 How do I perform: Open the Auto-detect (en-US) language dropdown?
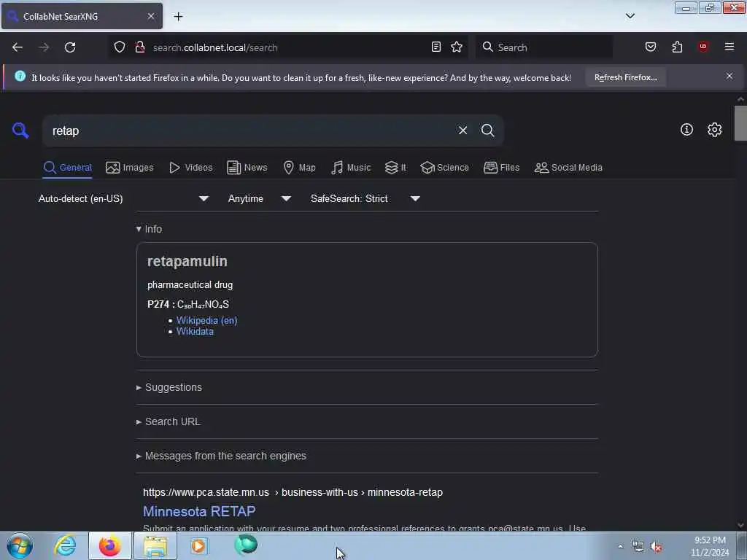123,198
